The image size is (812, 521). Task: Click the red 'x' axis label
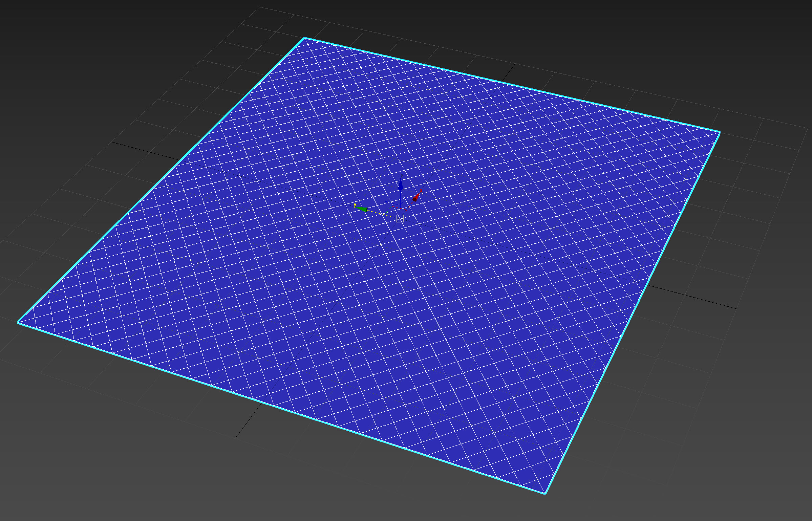coord(421,191)
